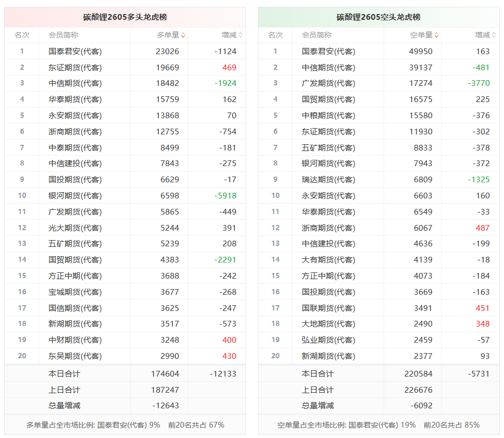Sort long table by 增减 sort arrows
The width and height of the screenshot is (504, 438).
point(240,35)
